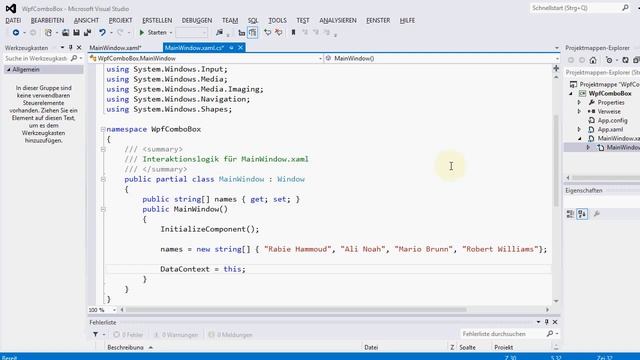Viewport: 640px width, 360px height.
Task: Toggle the 0 Fehler errors filter
Action: coord(128,335)
